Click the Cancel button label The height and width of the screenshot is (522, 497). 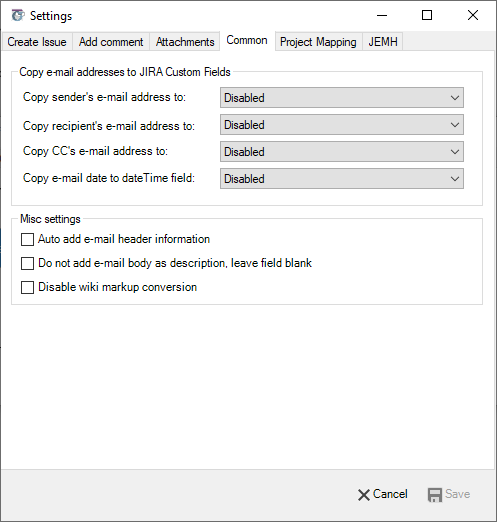click(x=390, y=494)
